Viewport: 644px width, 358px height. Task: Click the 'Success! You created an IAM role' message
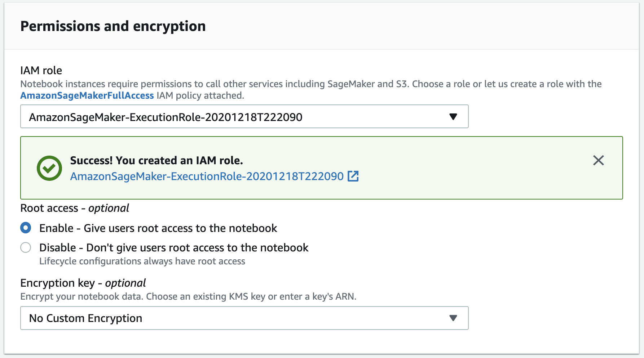pyautogui.click(x=156, y=160)
